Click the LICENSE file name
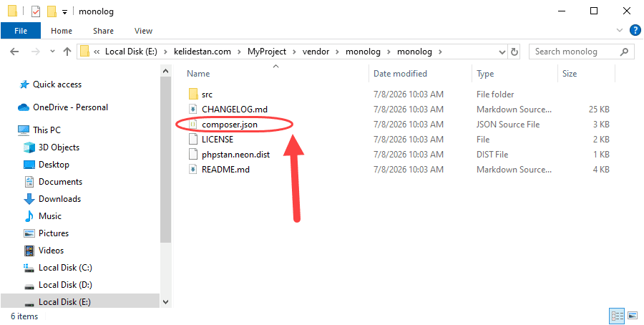The height and width of the screenshot is (325, 644). click(218, 140)
